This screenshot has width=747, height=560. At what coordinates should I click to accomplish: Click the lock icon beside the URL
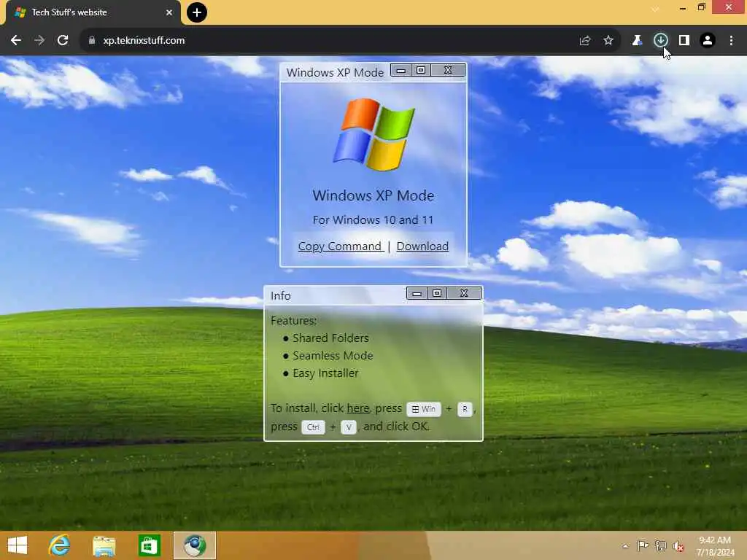click(91, 41)
